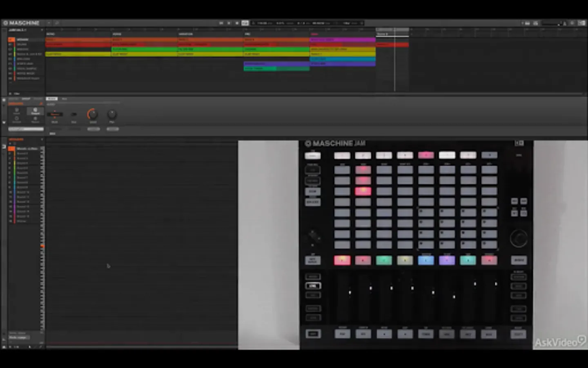The width and height of the screenshot is (588, 368).
Task: Click the second transport button in header
Action: coord(229,23)
